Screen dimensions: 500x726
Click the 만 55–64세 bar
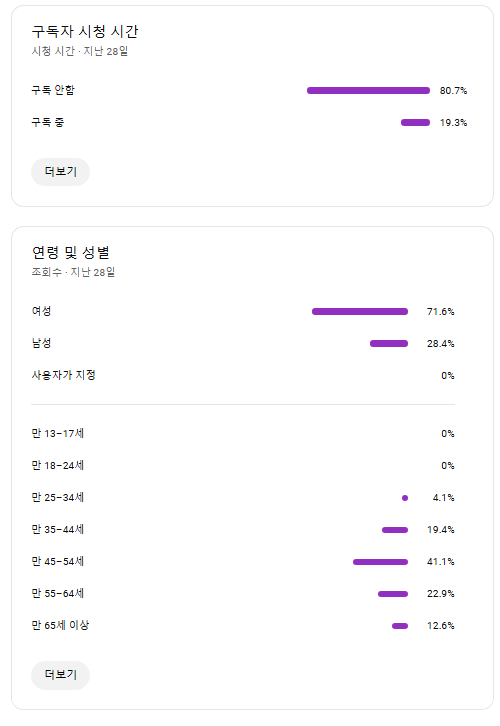(x=393, y=594)
